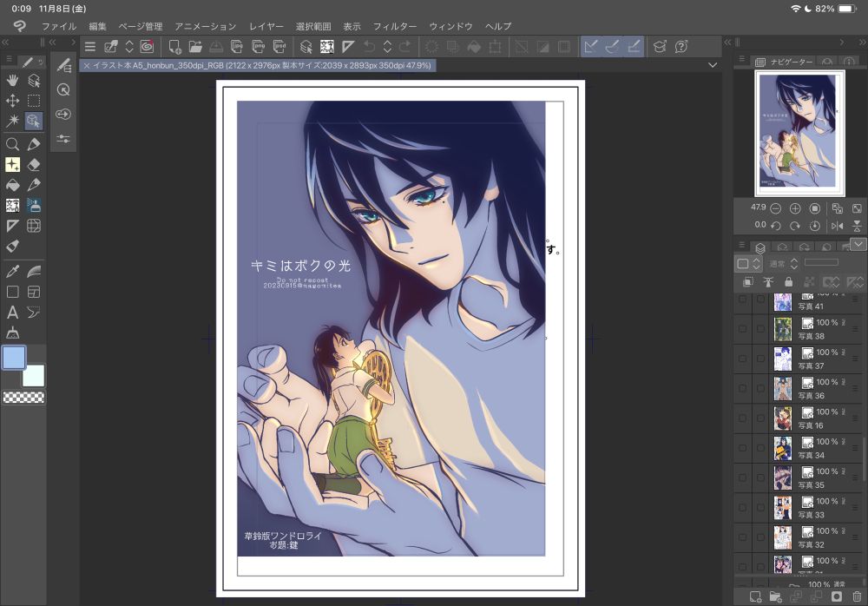The image size is (868, 606).
Task: Open the ヘルプ menu
Action: (x=498, y=26)
